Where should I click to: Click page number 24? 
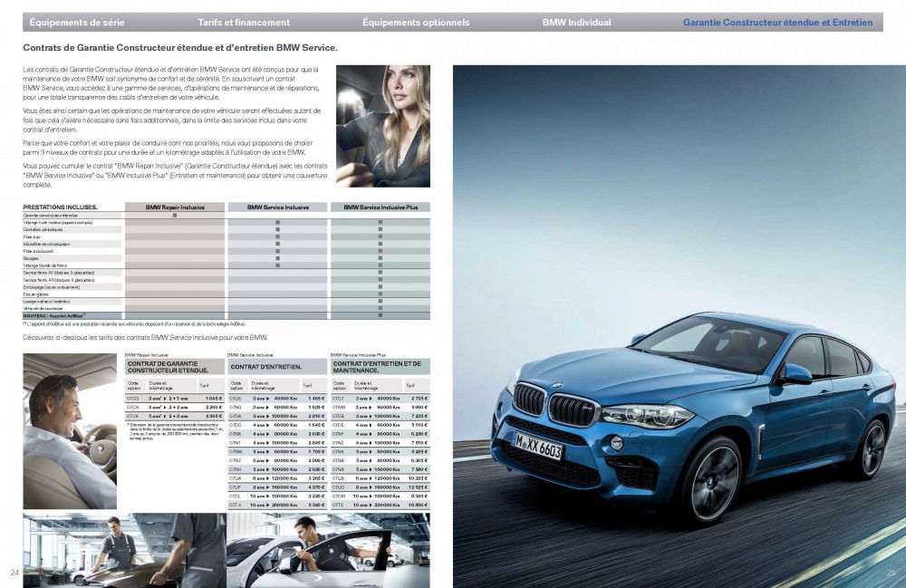[x=14, y=573]
